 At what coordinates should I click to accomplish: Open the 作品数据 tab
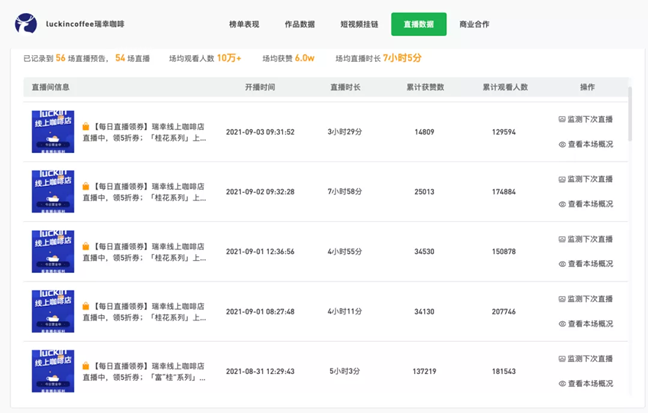coord(300,24)
